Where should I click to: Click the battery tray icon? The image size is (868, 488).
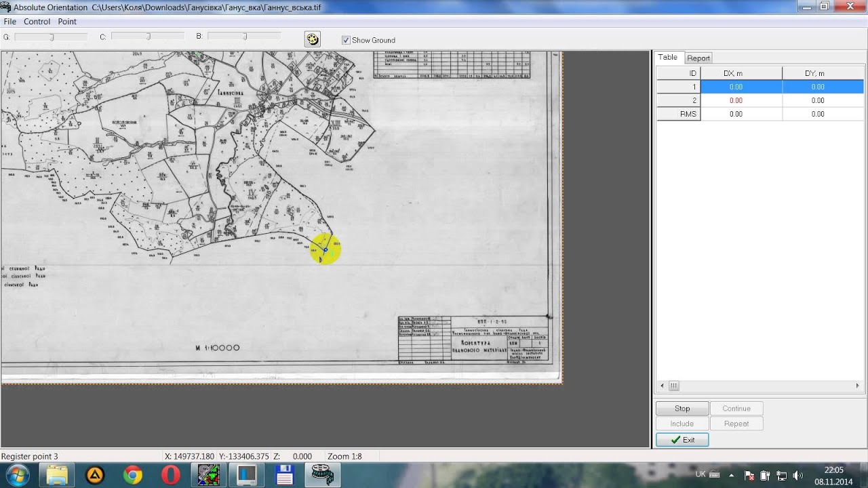(765, 476)
